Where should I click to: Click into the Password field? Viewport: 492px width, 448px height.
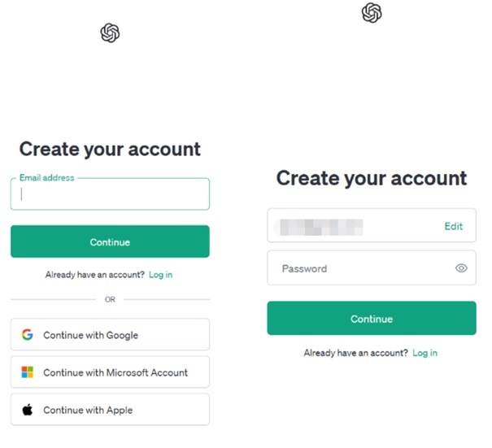coord(358,268)
